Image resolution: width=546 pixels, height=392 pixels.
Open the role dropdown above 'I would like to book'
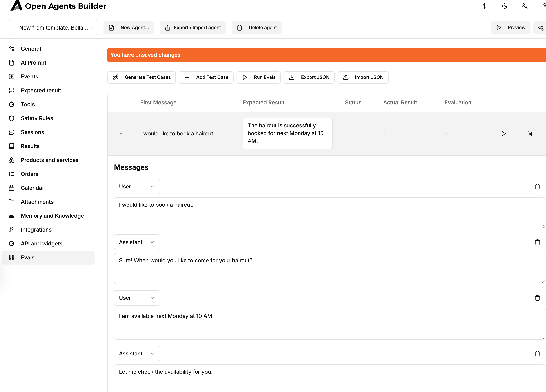tap(137, 187)
